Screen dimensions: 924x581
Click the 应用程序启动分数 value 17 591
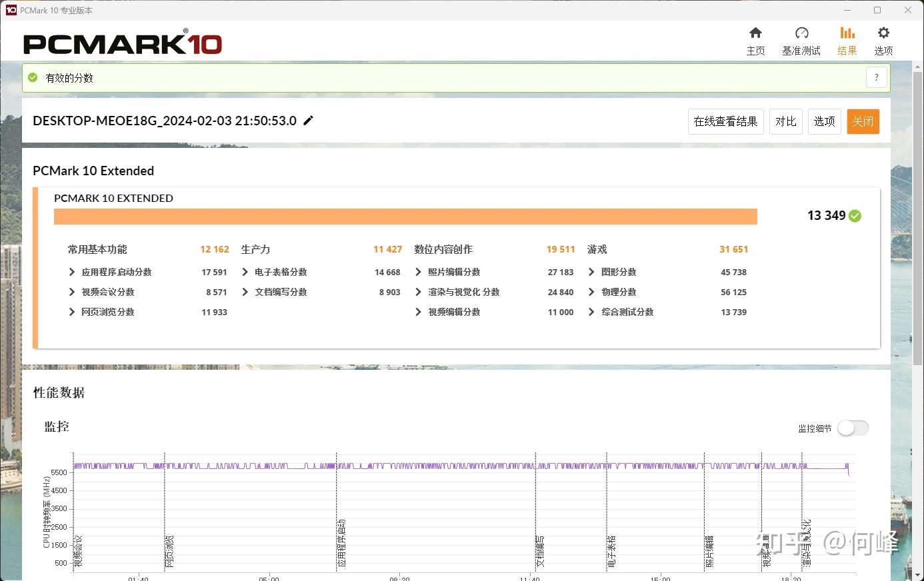pyautogui.click(x=215, y=272)
